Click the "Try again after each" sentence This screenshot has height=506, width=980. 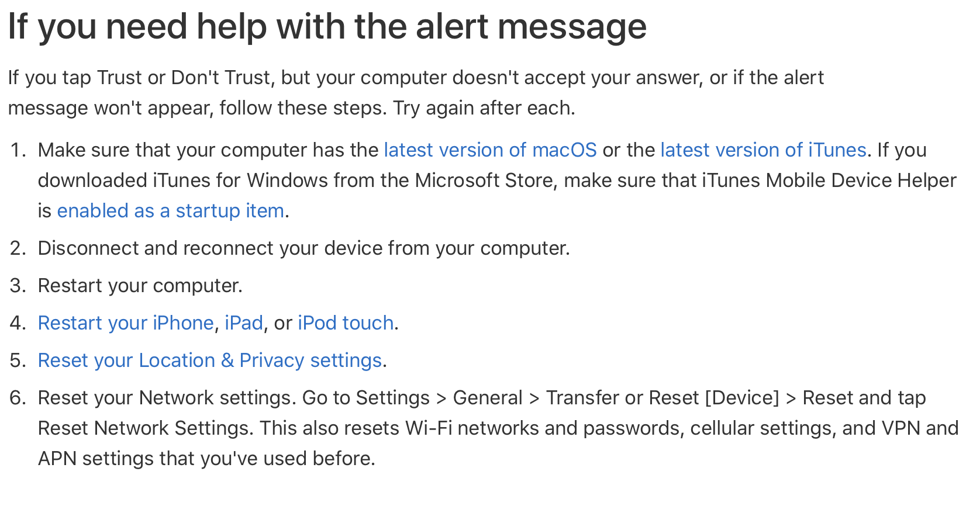tap(484, 108)
